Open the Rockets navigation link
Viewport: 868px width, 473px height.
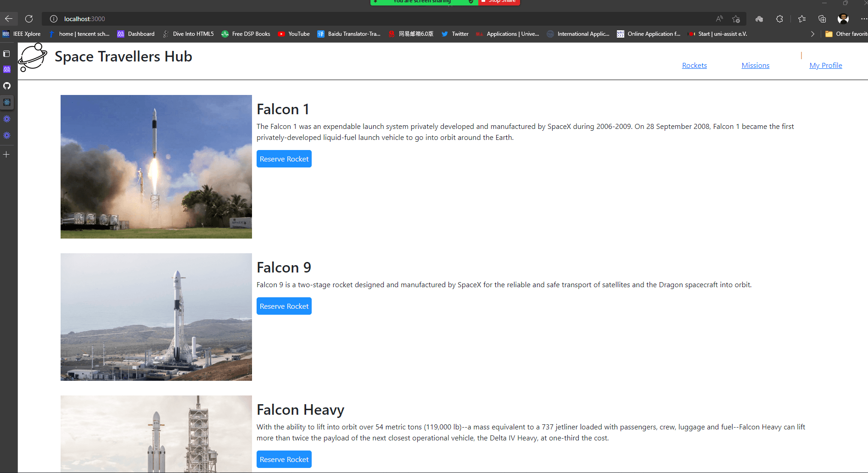[x=694, y=65]
